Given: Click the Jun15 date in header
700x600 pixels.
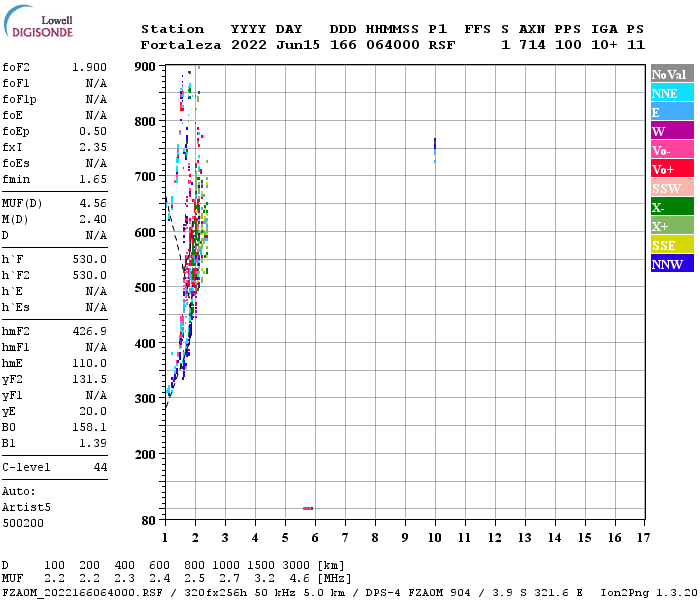Looking at the screenshot, I should [x=298, y=45].
